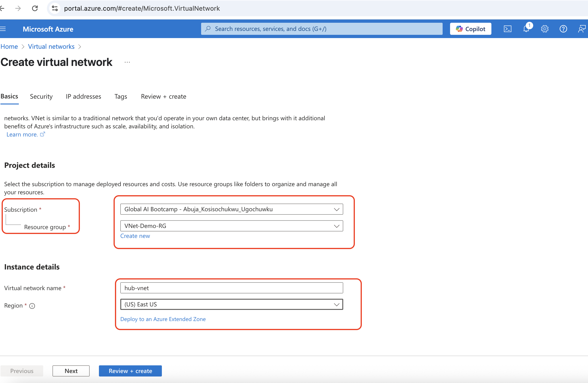Image resolution: width=588 pixels, height=383 pixels.
Task: Click the Instance details heading
Action: click(32, 267)
